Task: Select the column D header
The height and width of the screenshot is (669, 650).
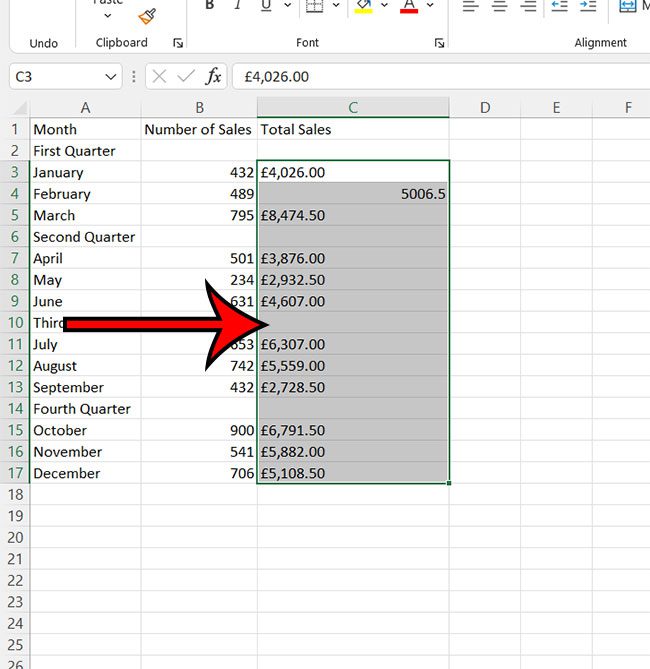Action: (484, 107)
